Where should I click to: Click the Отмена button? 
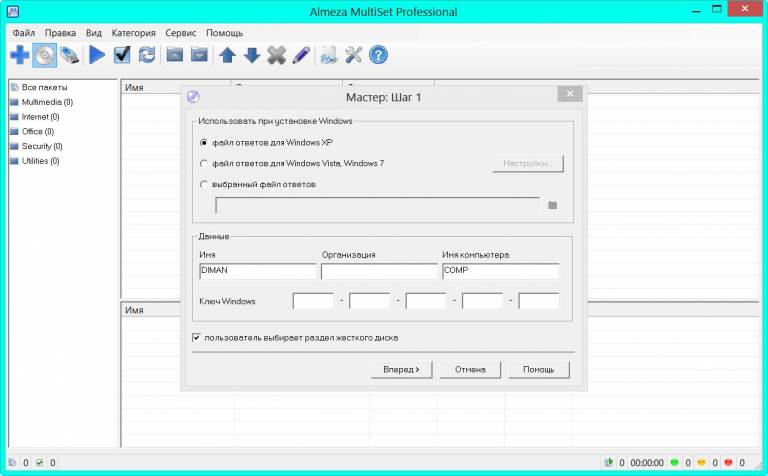tap(470, 370)
